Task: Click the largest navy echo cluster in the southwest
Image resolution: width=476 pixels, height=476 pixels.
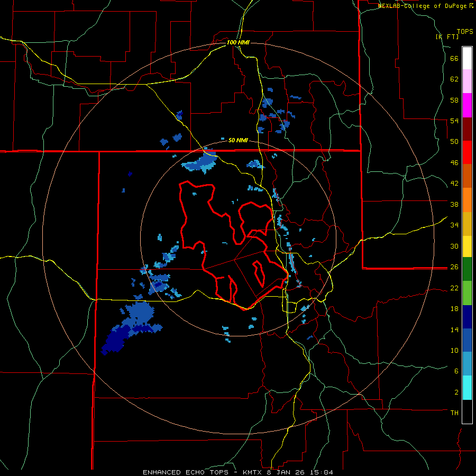Action: 115,338
